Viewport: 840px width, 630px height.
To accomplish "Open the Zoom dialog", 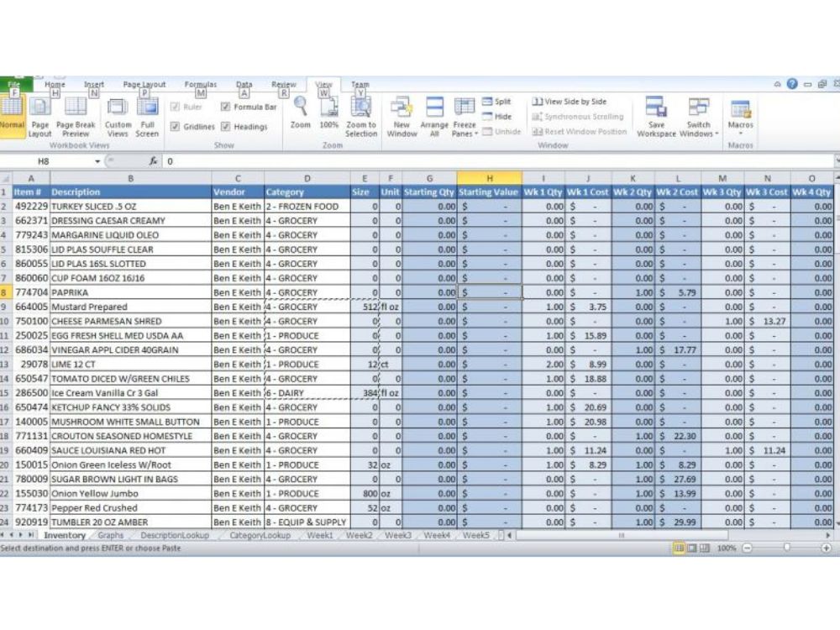I will [300, 113].
